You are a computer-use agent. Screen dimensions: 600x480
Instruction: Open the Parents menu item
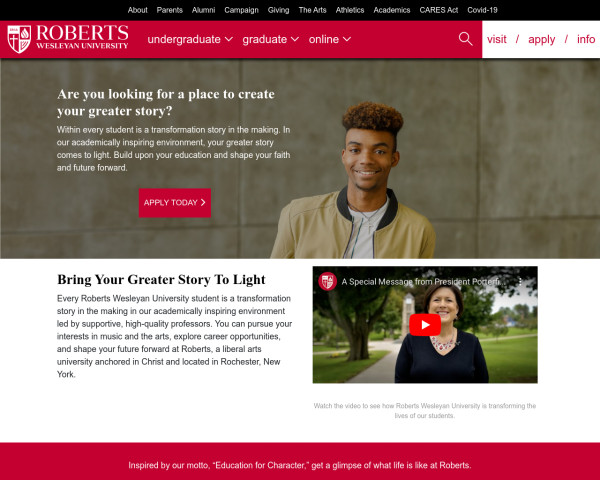(x=170, y=10)
